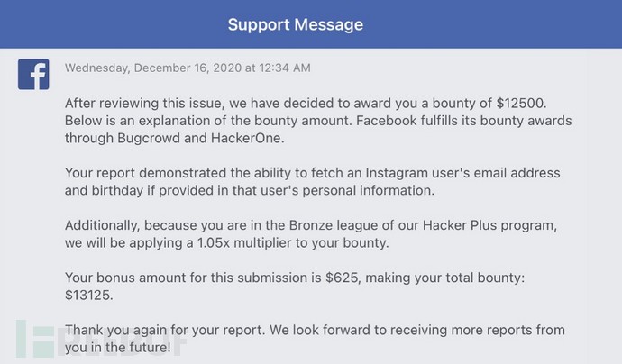The image size is (622, 364).
Task: Click the you in the future! text
Action: (118, 348)
